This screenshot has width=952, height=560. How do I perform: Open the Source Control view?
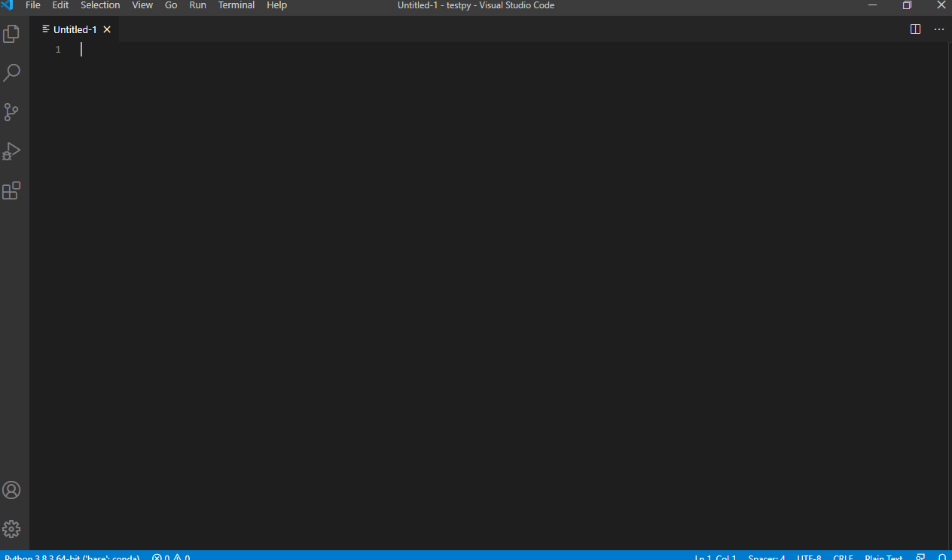coord(11,112)
